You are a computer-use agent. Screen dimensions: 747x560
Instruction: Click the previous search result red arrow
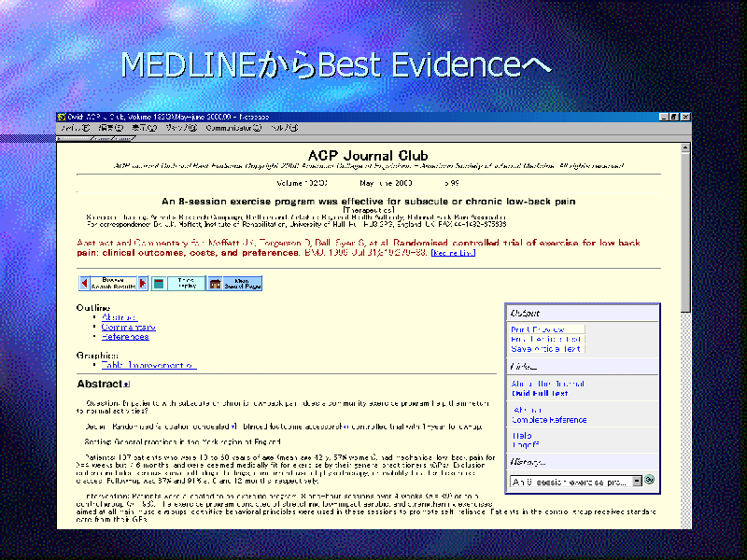pyautogui.click(x=84, y=283)
